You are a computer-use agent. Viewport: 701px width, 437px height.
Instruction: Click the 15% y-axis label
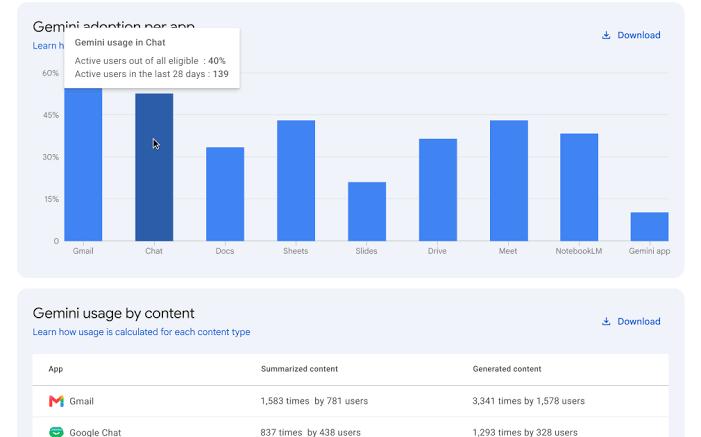pyautogui.click(x=51, y=199)
